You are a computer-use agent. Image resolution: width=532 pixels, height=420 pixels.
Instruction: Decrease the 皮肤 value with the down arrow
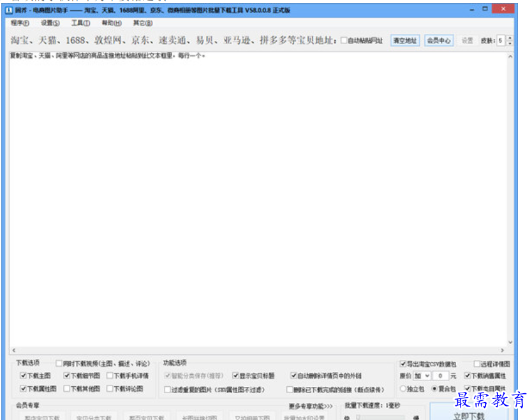(510, 43)
